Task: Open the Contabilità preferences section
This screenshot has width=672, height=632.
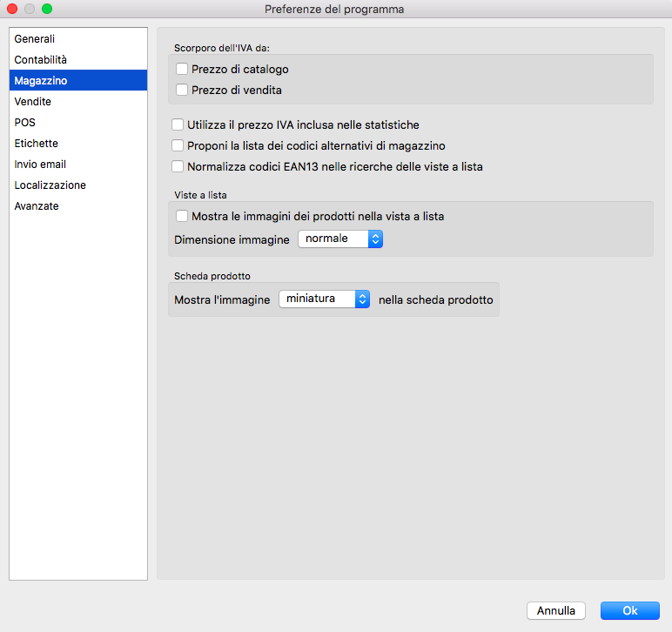Action: [41, 60]
